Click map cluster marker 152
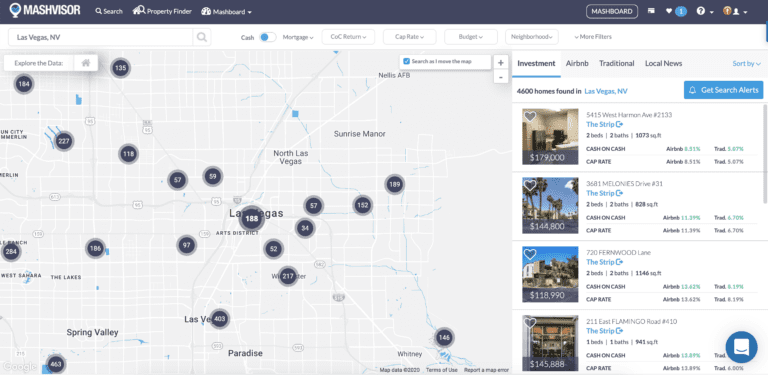768x375 pixels. (x=362, y=205)
